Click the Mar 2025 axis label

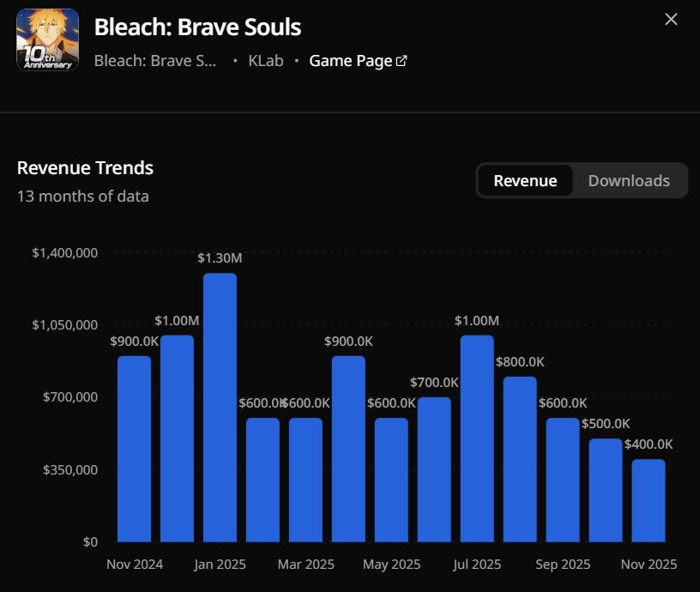click(x=305, y=565)
